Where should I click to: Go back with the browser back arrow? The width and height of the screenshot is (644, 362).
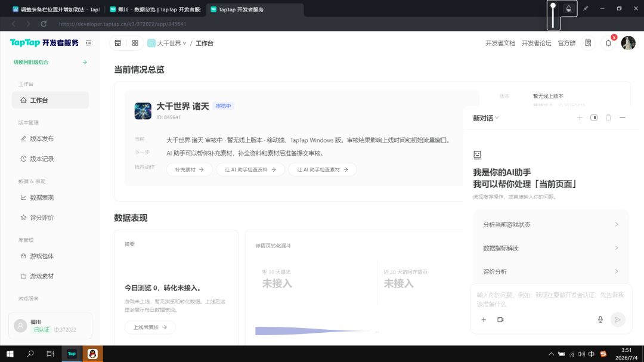pyautogui.click(x=14, y=24)
